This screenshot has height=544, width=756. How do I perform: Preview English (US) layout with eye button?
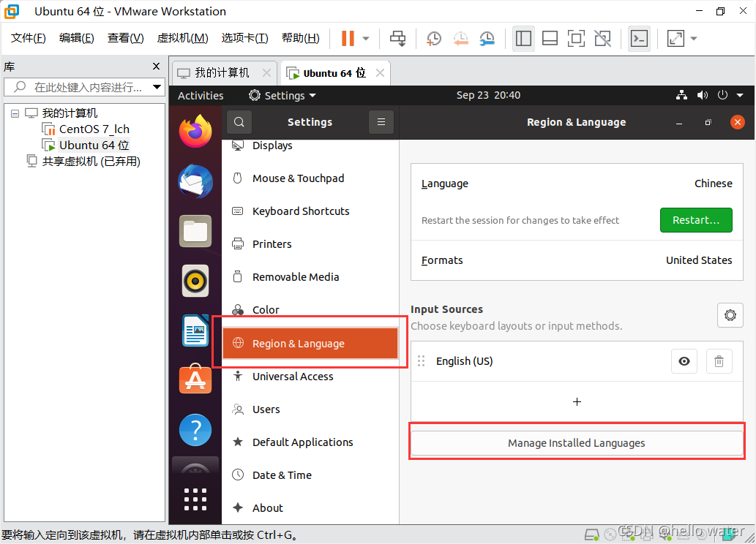684,361
